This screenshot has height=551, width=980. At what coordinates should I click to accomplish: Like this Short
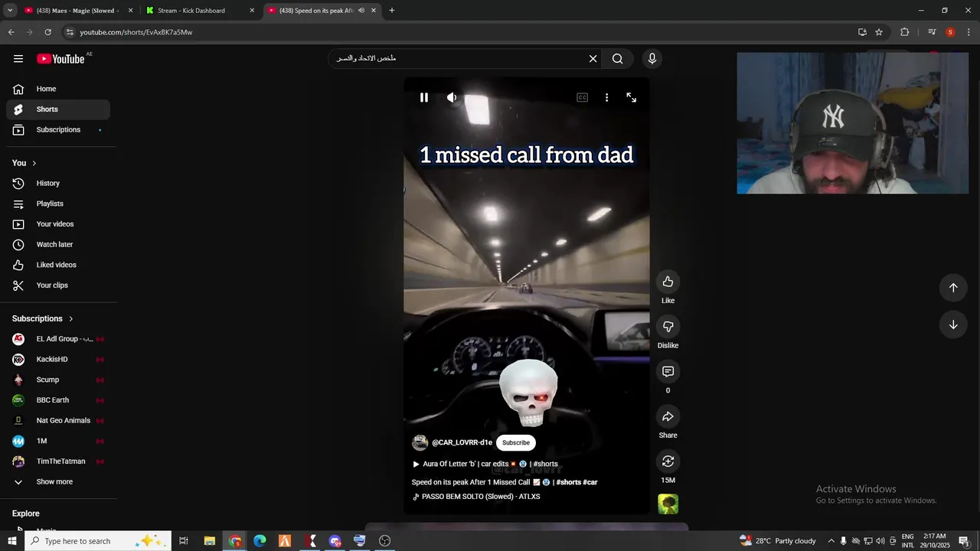(668, 282)
